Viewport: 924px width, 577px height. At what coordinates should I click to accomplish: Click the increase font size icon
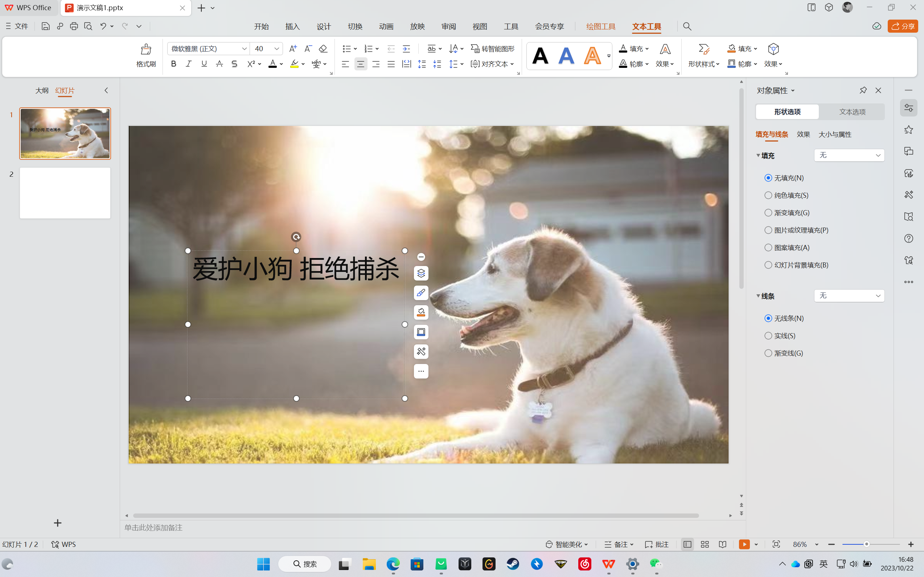pyautogui.click(x=293, y=49)
